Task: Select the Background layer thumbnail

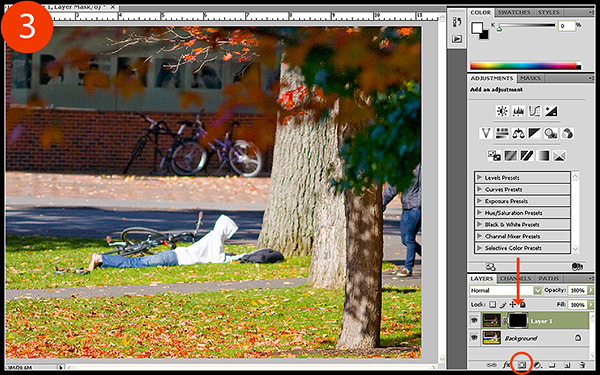Action: coord(492,338)
